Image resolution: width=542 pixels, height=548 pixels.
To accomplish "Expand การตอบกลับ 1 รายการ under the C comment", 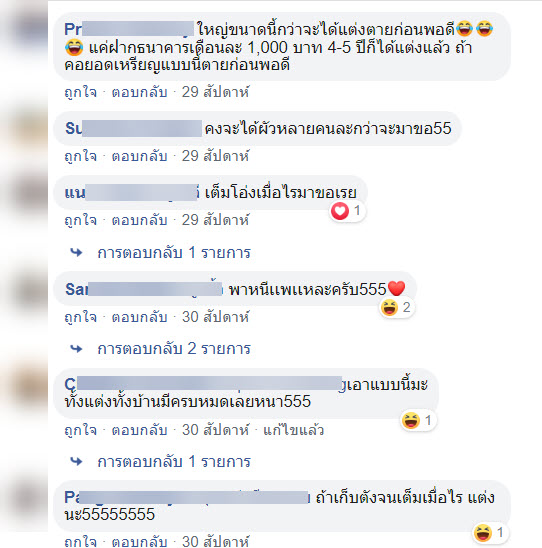I will [x=174, y=462].
